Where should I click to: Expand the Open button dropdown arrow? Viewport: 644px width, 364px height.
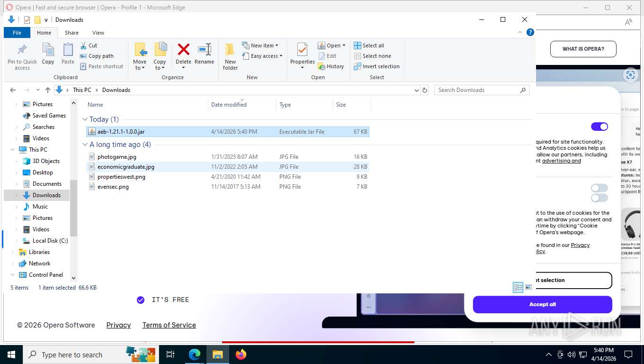(344, 45)
